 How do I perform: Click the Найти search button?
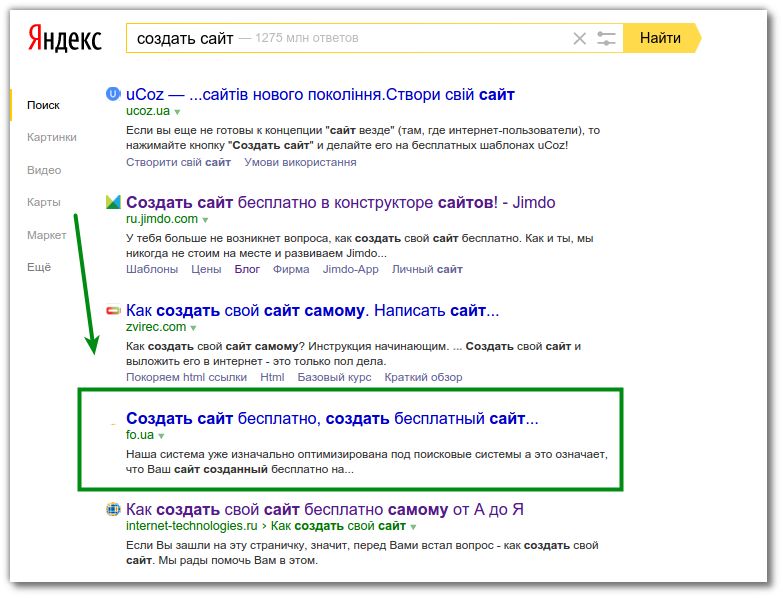point(660,38)
